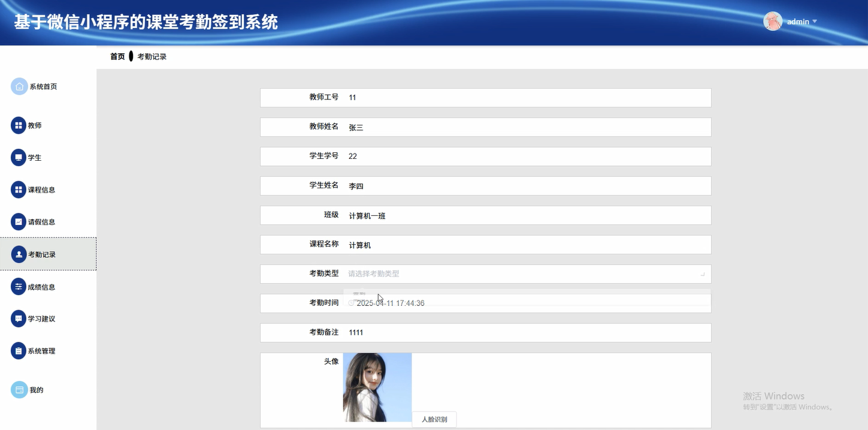Screen dimensions: 868x430
Task: Click the 教师工号 input field
Action: pyautogui.click(x=527, y=97)
